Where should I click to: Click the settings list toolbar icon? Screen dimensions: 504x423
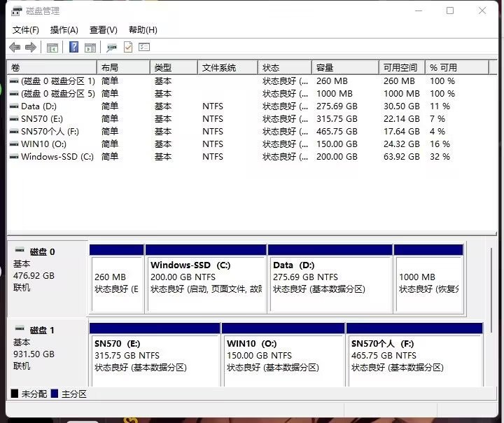(x=144, y=48)
